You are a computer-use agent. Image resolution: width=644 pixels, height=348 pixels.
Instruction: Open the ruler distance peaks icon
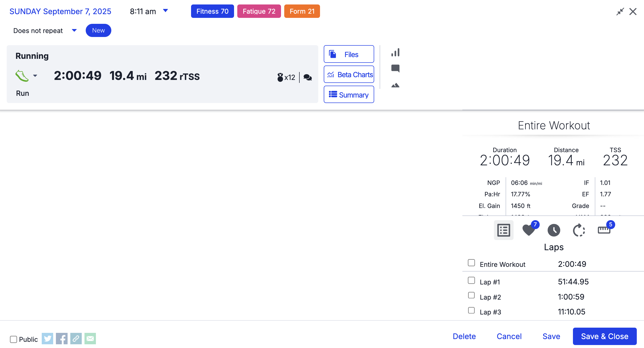(604, 230)
